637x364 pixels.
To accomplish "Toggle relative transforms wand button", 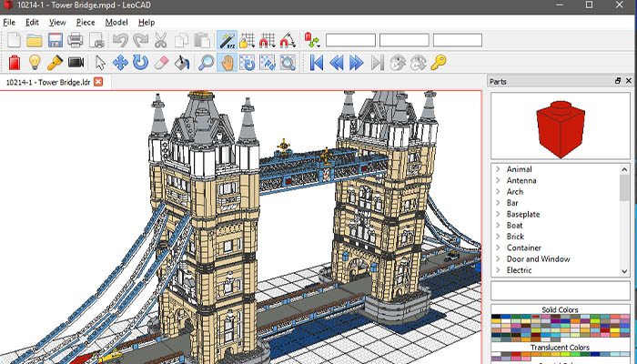I will [227, 40].
